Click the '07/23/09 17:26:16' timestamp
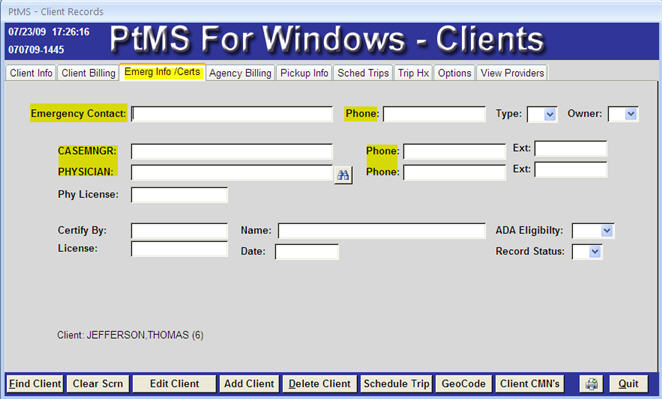 (49, 32)
